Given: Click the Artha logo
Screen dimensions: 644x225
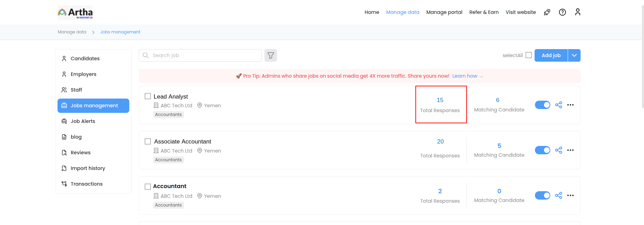Looking at the screenshot, I should [75, 13].
